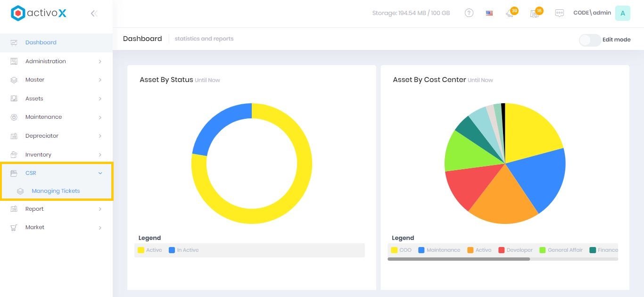Collapse the sidebar with double-chevron icon
The width and height of the screenshot is (644, 297).
click(x=94, y=13)
